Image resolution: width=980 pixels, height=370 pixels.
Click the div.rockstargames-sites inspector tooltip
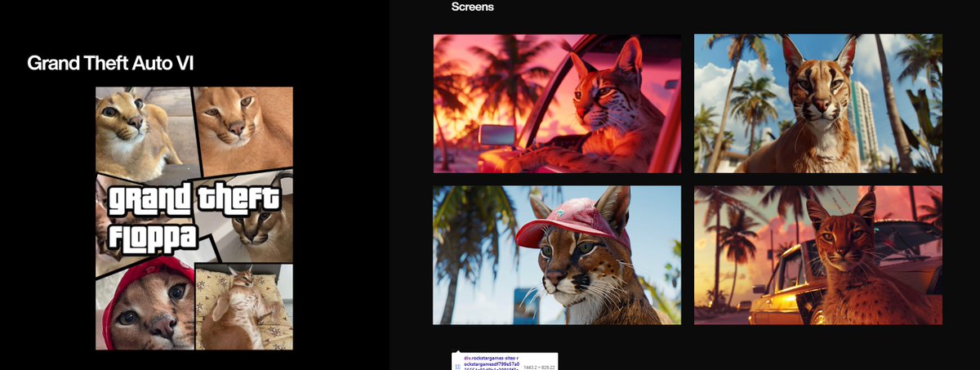(x=506, y=362)
